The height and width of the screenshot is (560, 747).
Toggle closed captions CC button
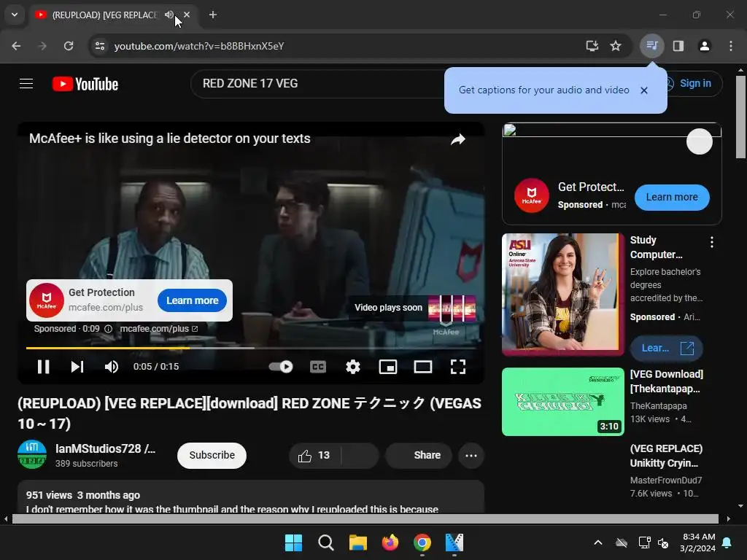click(x=318, y=367)
